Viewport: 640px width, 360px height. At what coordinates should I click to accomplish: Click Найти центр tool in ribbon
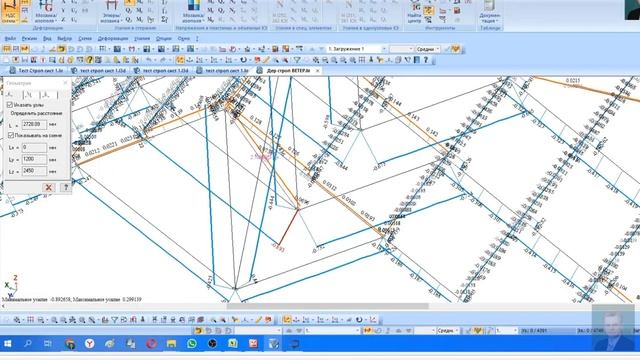414,13
